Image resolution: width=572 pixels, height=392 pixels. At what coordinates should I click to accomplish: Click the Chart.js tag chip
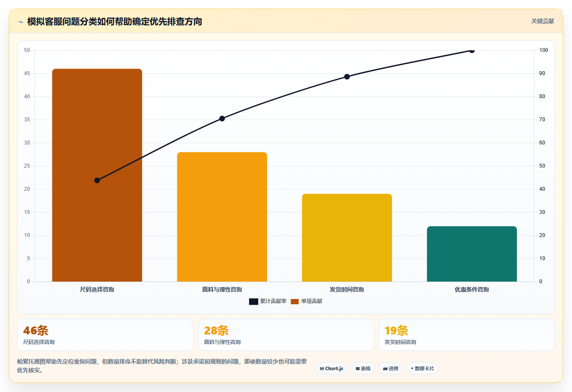[331, 368]
